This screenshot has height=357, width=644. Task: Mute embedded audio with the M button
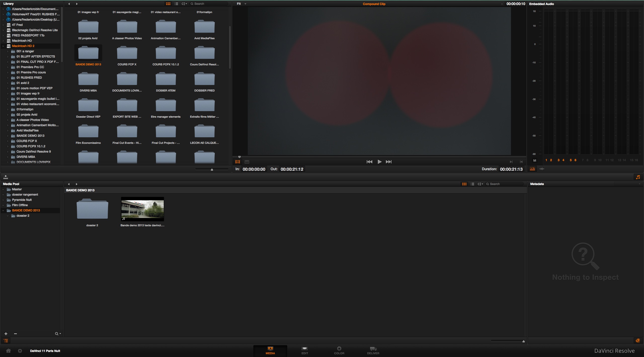pyautogui.click(x=535, y=160)
